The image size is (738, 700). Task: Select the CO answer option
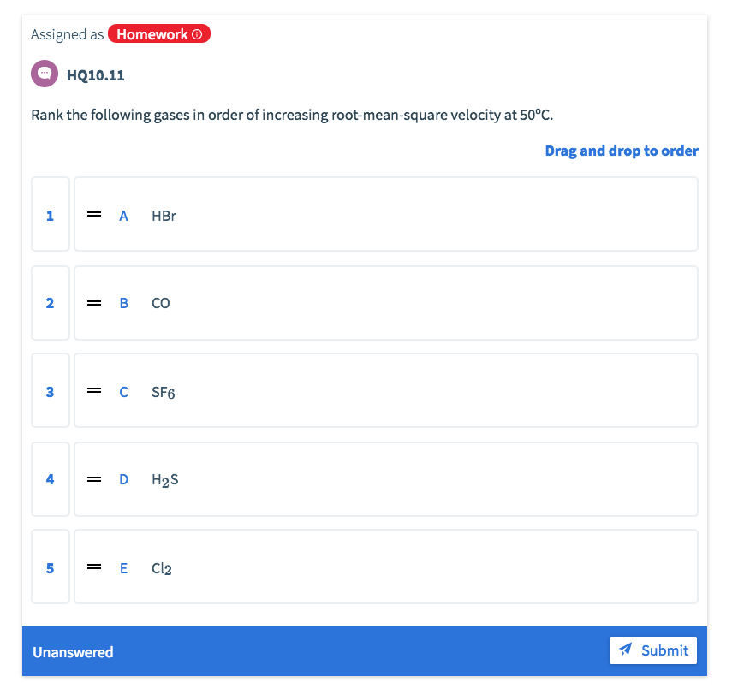click(x=385, y=303)
